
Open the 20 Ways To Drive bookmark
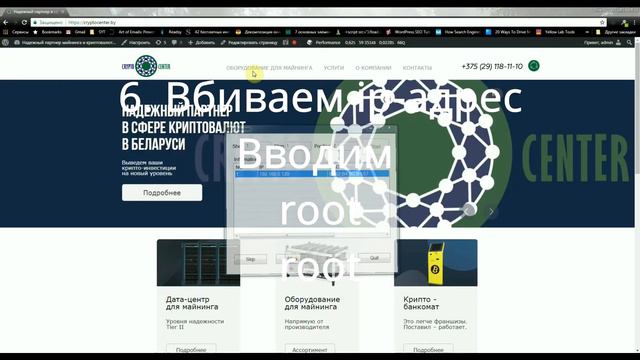(508, 32)
